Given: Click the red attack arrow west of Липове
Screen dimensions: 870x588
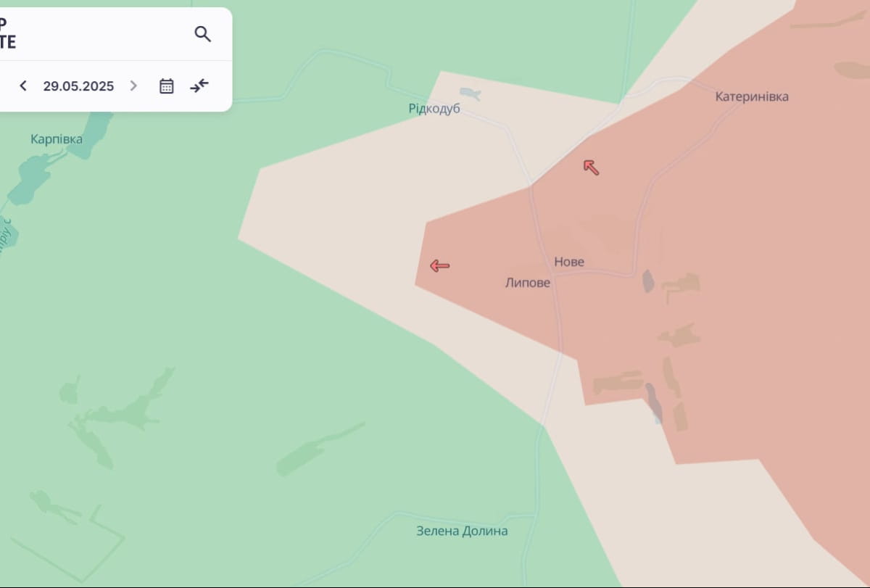Looking at the screenshot, I should click(440, 266).
